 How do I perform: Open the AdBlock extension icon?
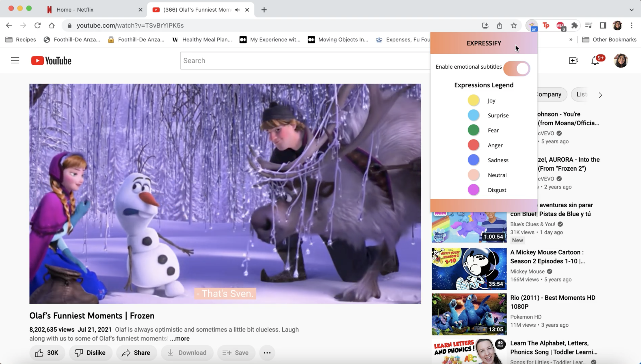[560, 25]
